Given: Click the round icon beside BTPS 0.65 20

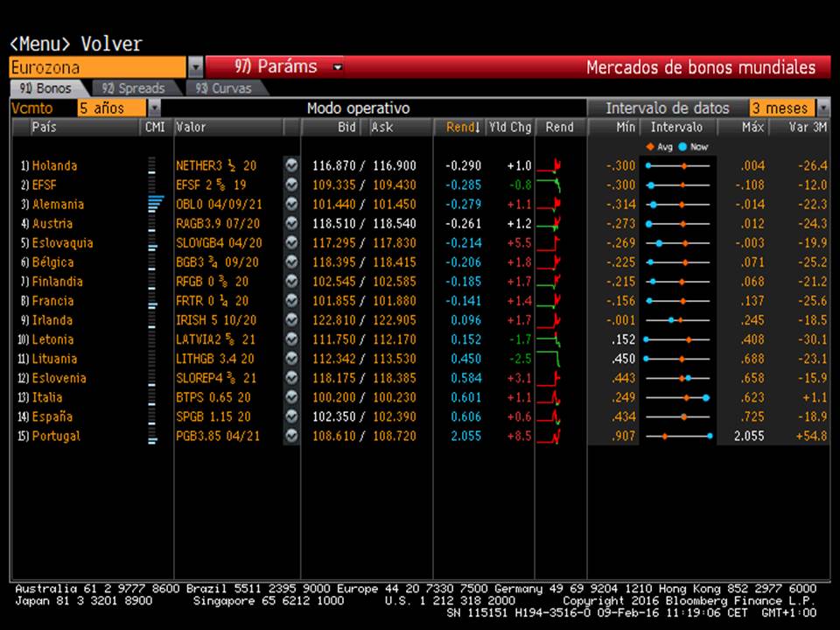Looking at the screenshot, I should pyautogui.click(x=291, y=397).
